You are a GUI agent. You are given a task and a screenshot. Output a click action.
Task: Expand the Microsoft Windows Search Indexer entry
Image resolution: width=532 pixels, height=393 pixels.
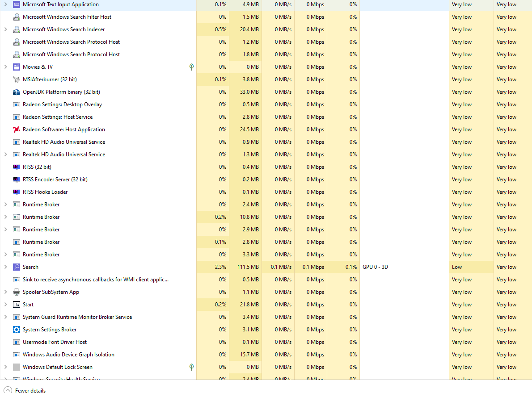pos(5,29)
